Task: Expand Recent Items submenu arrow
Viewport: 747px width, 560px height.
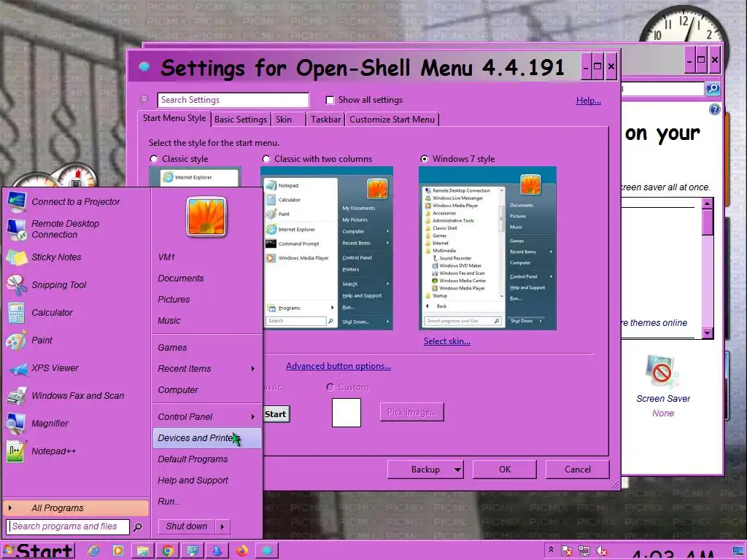Action: [252, 368]
